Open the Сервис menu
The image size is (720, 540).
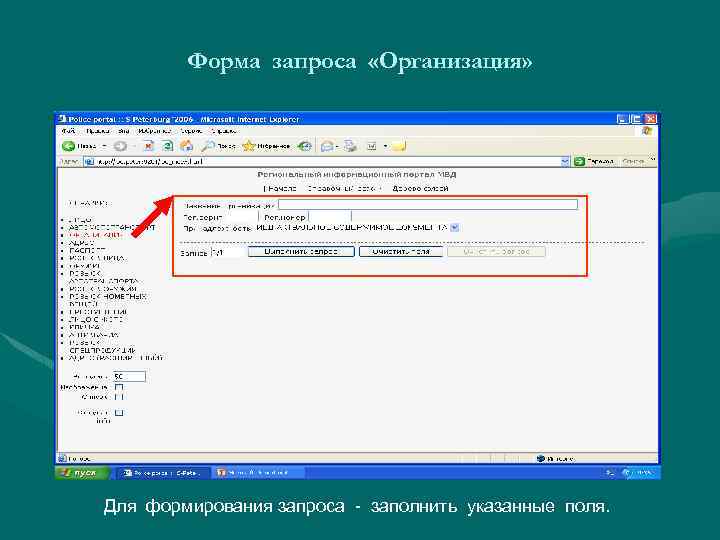click(191, 131)
